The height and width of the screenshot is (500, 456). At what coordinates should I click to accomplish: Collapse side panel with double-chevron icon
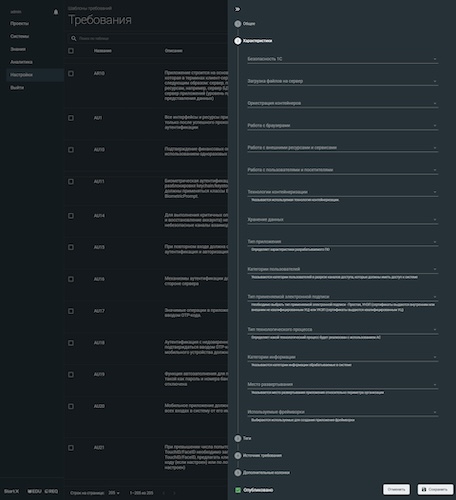[x=237, y=9]
